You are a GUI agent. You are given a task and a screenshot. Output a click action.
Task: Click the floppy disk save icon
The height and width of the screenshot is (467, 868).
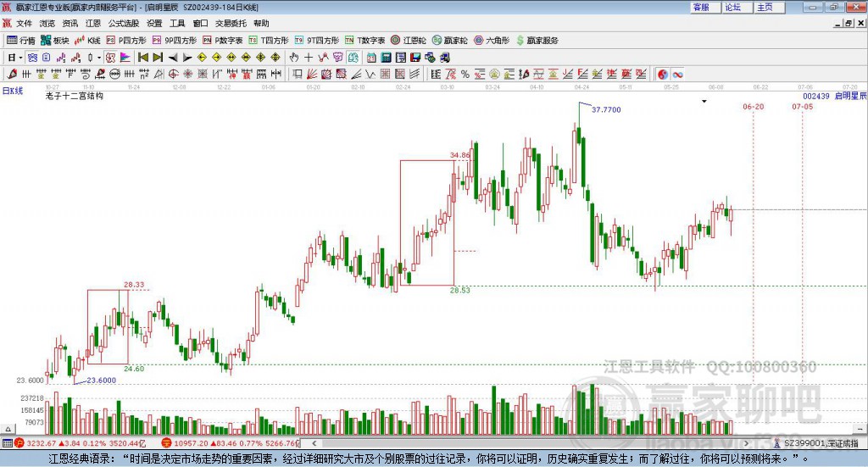click(415, 58)
